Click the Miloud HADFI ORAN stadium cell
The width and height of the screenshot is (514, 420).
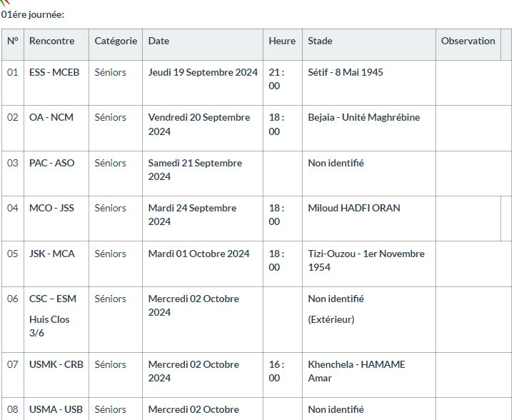(369, 219)
